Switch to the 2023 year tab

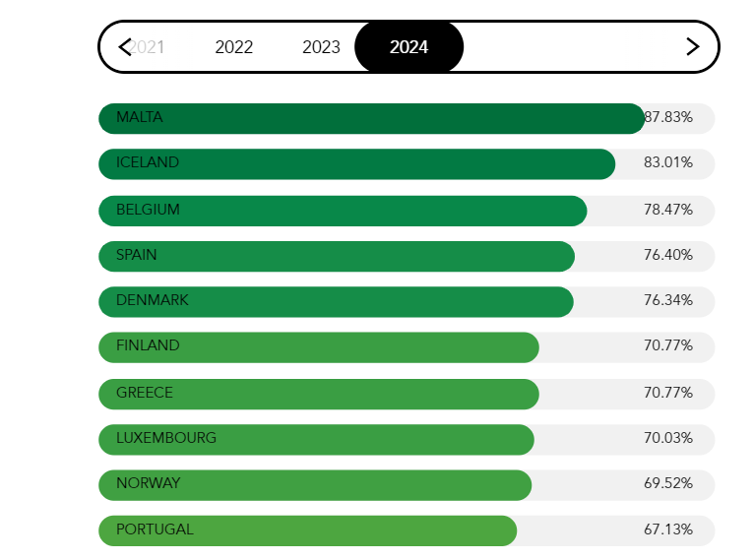coord(321,47)
